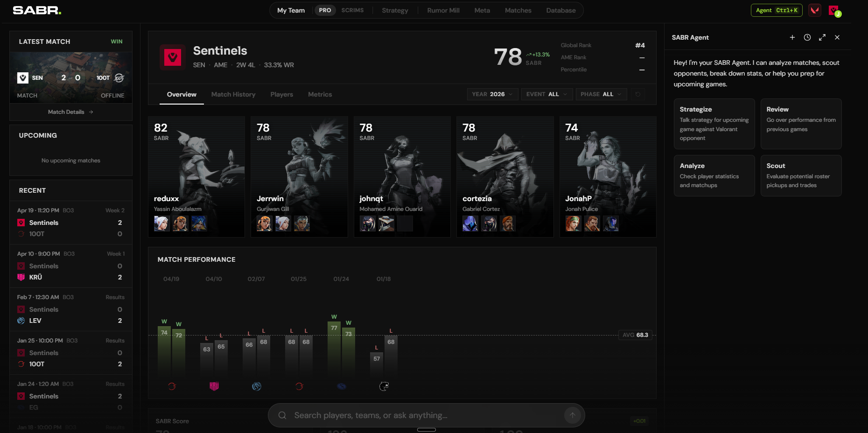Click 100T logo in latest match card

tap(119, 78)
